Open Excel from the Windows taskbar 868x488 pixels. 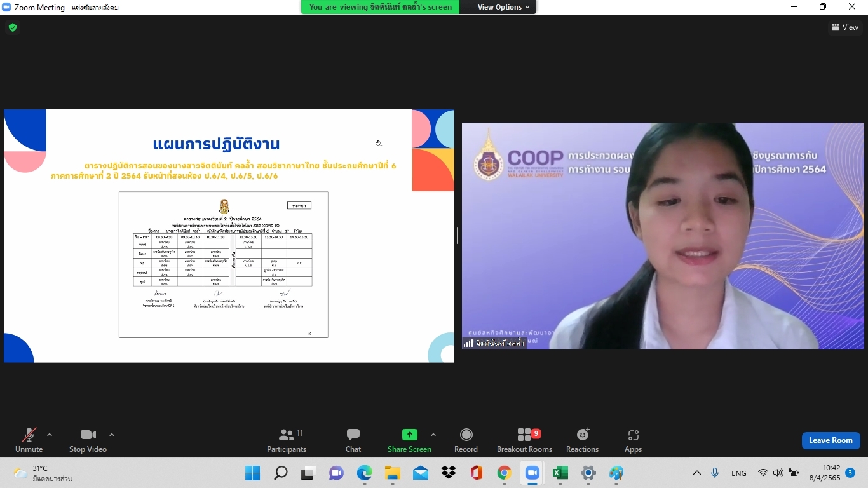(x=560, y=473)
